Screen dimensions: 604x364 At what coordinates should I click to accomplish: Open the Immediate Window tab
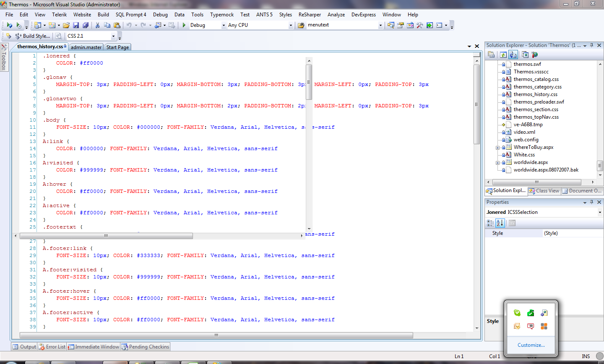point(94,347)
